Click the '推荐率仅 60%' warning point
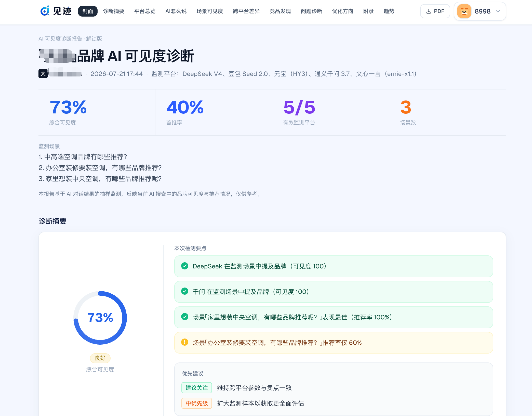The image size is (532, 416). click(334, 343)
